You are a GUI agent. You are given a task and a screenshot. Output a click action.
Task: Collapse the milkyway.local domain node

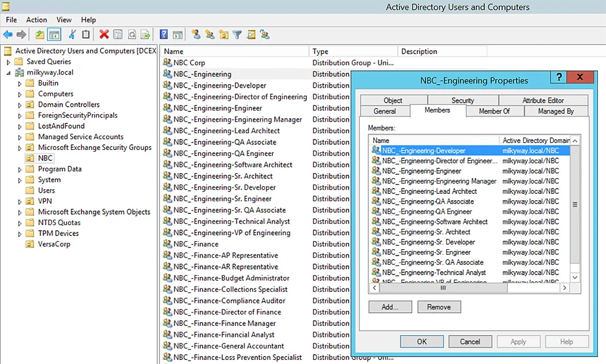[x=9, y=73]
